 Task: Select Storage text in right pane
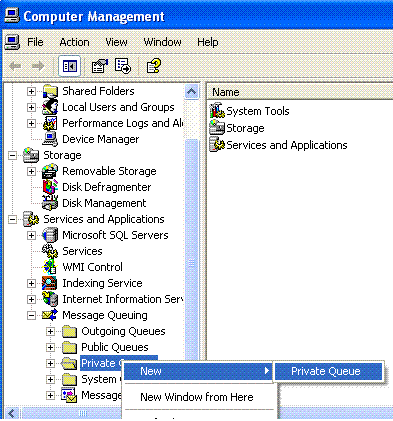[245, 128]
